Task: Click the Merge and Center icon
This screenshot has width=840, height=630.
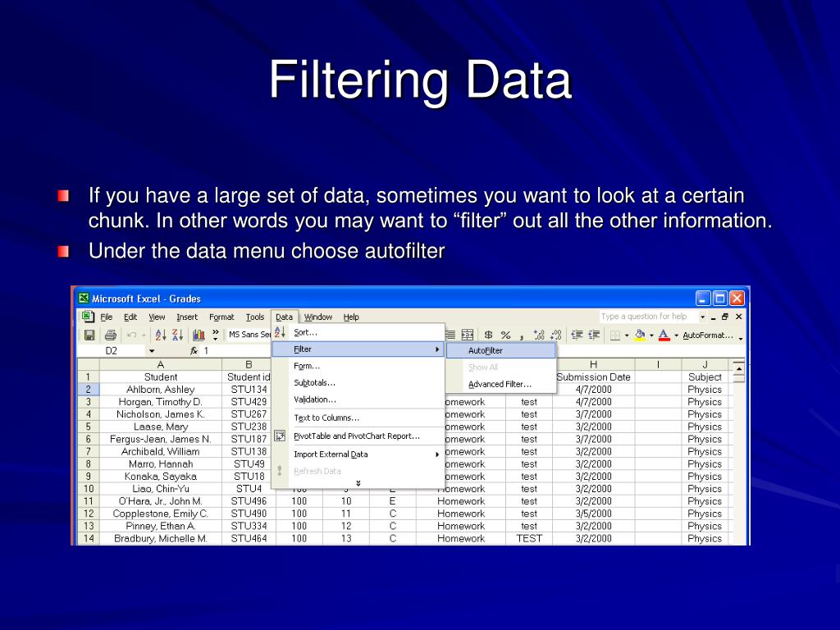Action: 468,335
